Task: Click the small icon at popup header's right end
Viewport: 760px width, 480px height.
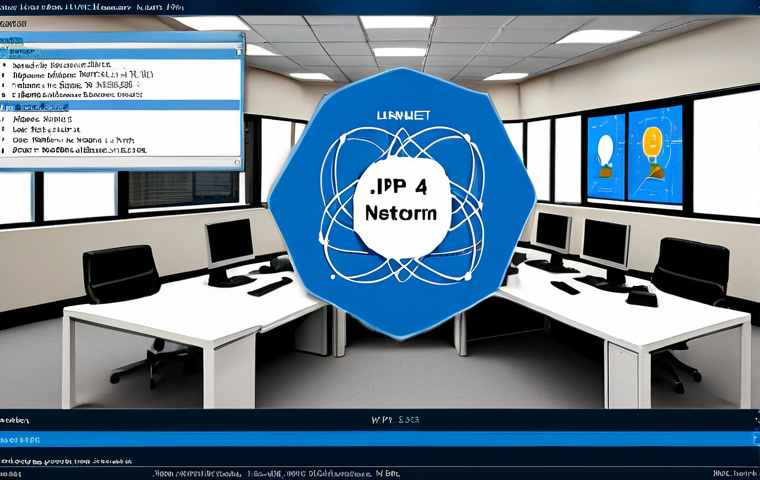Action: pos(238,52)
